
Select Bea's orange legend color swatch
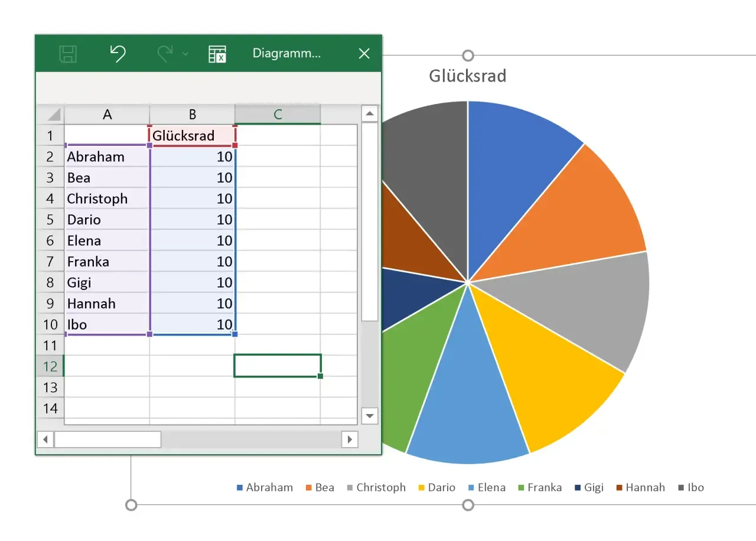coord(310,487)
